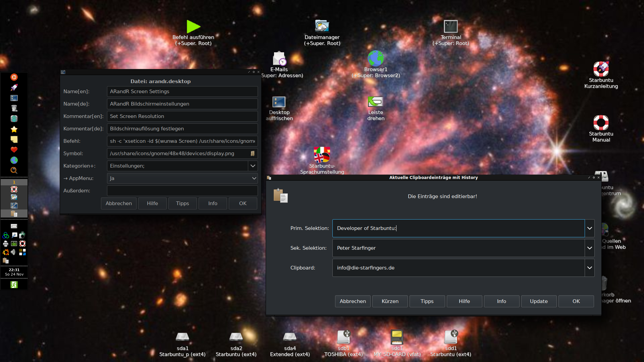Click the Name[en] input field

click(x=182, y=92)
